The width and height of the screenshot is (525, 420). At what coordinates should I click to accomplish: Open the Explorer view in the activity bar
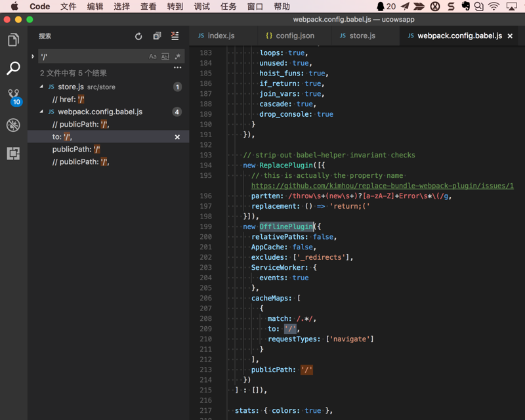pyautogui.click(x=13, y=40)
